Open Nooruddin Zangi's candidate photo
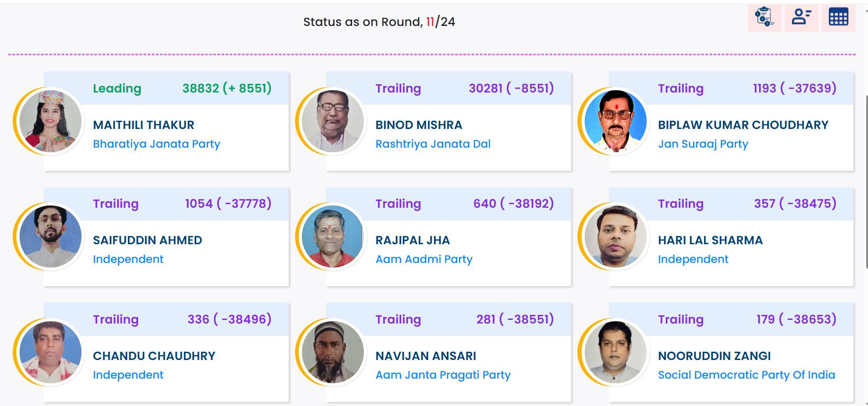This screenshot has height=406, width=868. [615, 352]
